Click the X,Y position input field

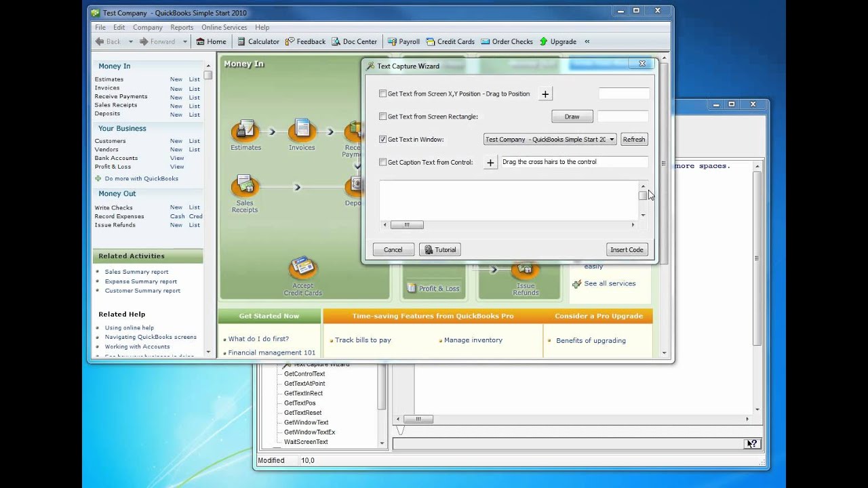pos(624,94)
